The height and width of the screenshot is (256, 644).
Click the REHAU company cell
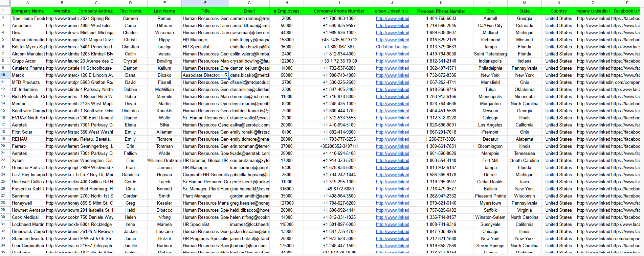[28, 139]
